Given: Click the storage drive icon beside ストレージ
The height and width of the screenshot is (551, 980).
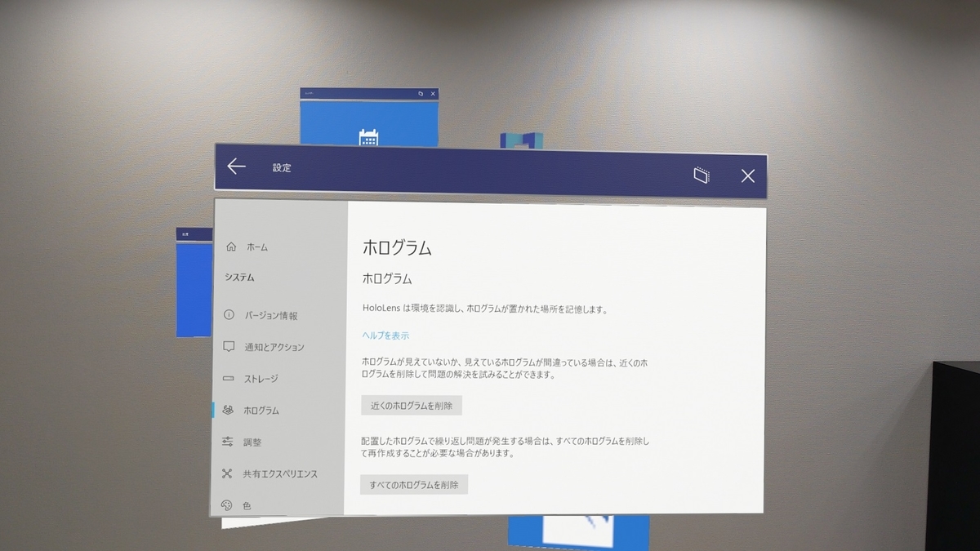Looking at the screenshot, I should [229, 378].
